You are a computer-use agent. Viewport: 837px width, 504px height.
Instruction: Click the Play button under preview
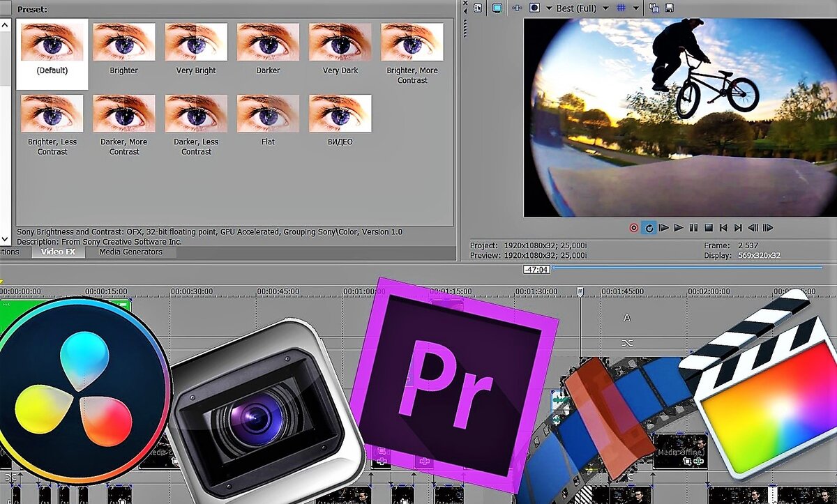(679, 227)
